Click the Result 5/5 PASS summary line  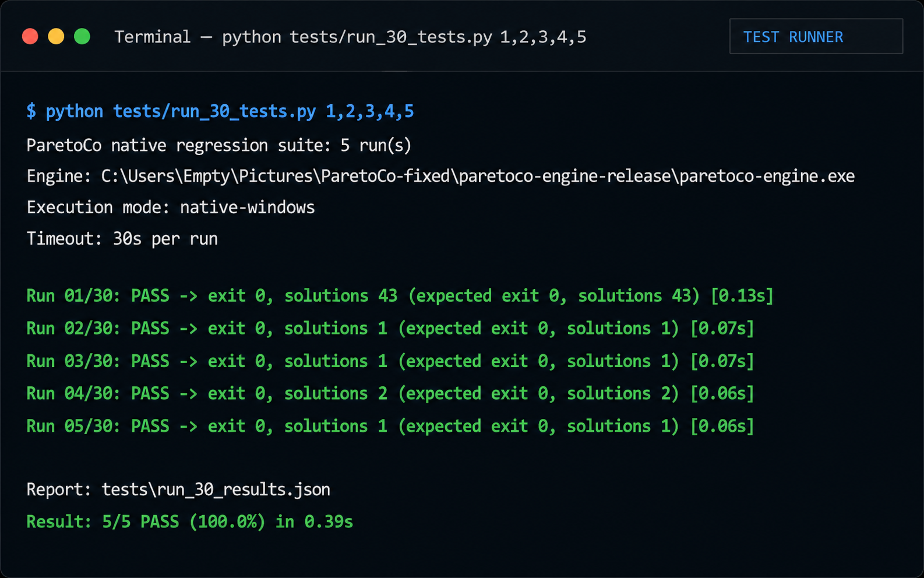[190, 521]
